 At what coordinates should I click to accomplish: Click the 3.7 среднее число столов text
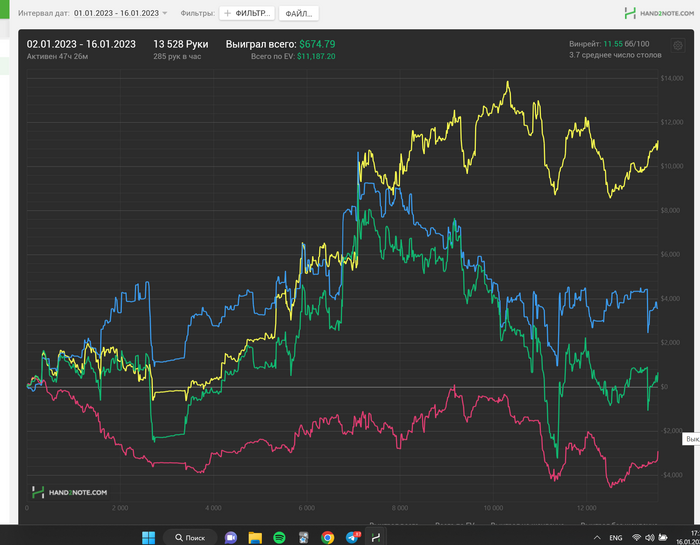(615, 55)
